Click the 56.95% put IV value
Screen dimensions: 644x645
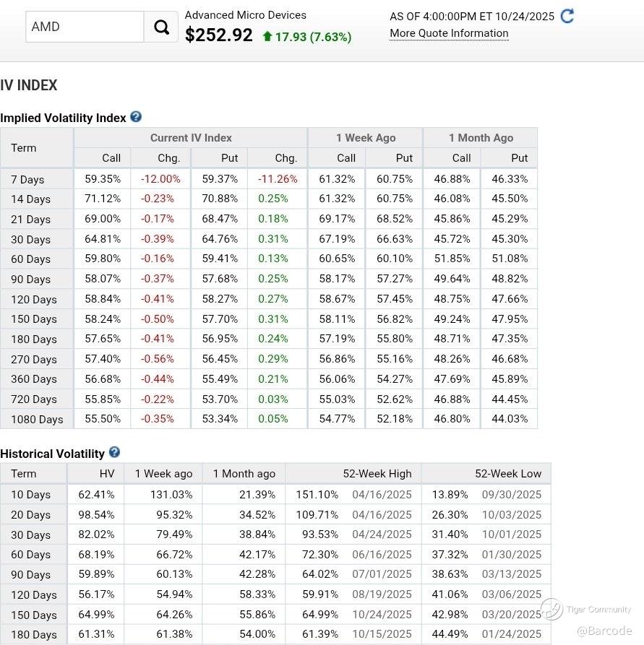coord(220,339)
